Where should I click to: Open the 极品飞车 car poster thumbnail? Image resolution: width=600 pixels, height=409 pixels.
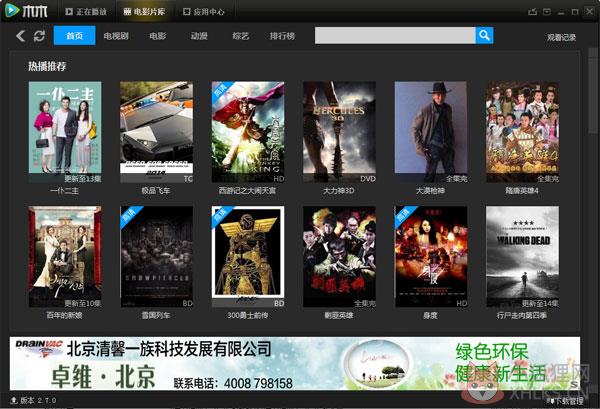click(157, 132)
